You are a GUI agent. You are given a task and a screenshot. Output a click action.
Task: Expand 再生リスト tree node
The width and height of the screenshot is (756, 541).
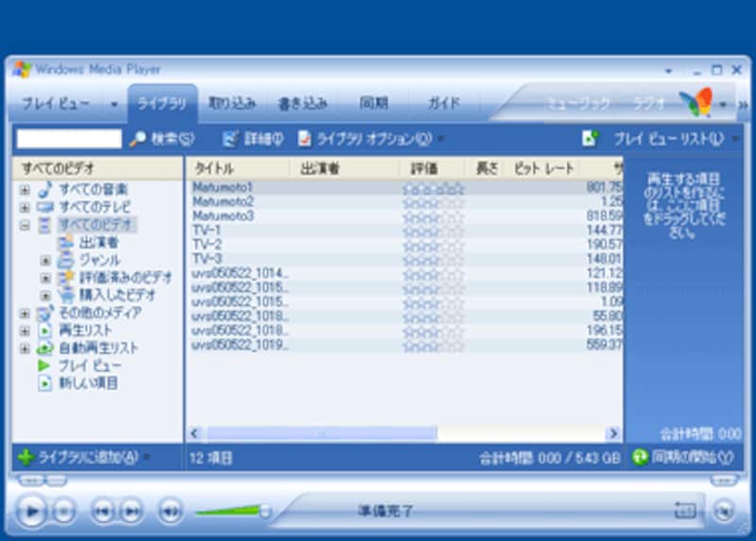coord(25,331)
